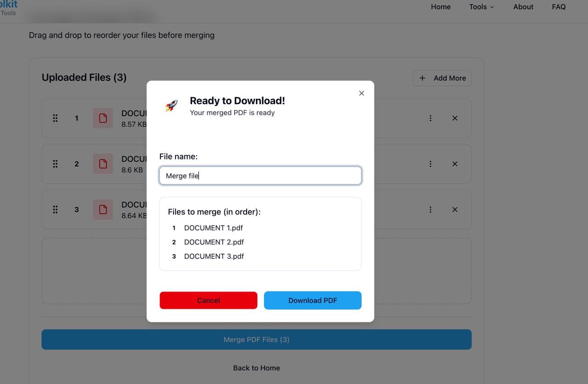Grab the drag handle of file 3
The image size is (588, 384).
pos(55,209)
